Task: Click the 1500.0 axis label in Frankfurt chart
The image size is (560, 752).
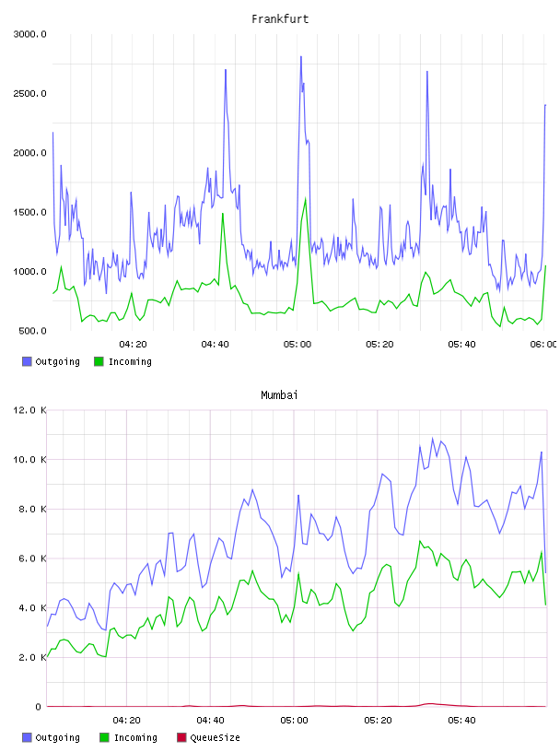Action: tap(29, 213)
